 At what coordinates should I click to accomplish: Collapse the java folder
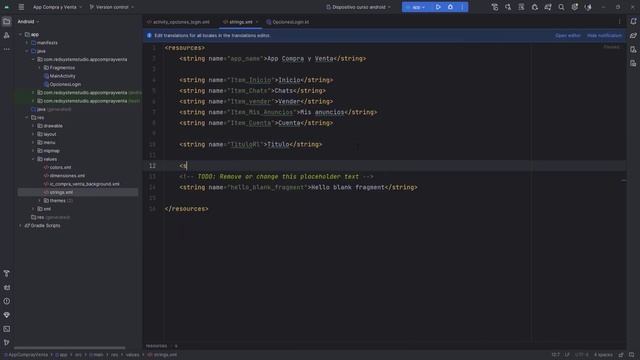coord(27,51)
